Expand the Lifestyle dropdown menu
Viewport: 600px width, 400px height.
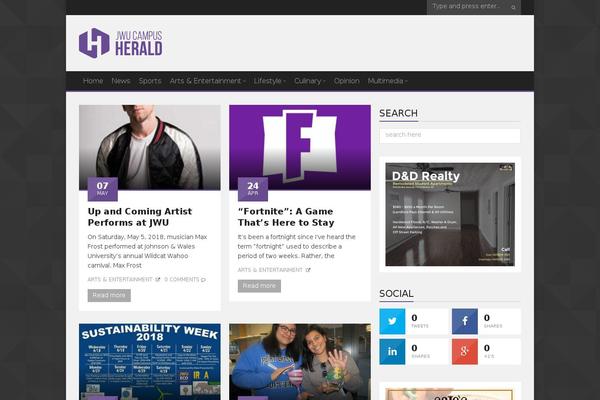point(269,81)
